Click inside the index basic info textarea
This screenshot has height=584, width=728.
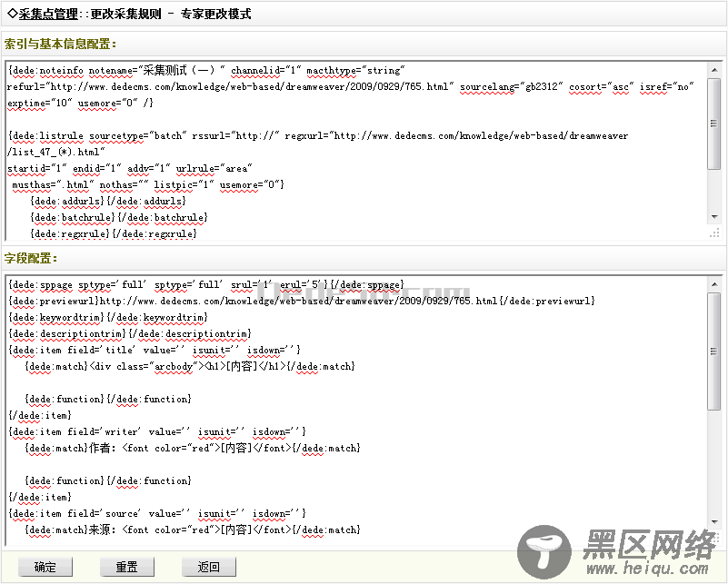[356, 151]
